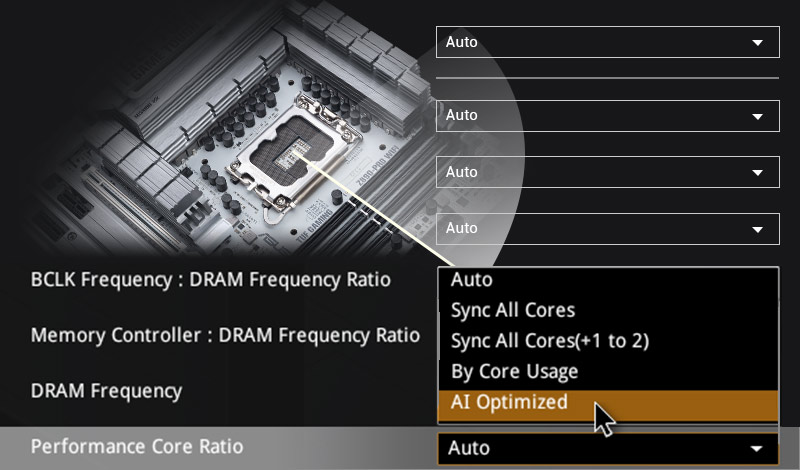This screenshot has height=470, width=800.
Task: Click the arrow on the topmost Auto dropdown
Action: (758, 43)
